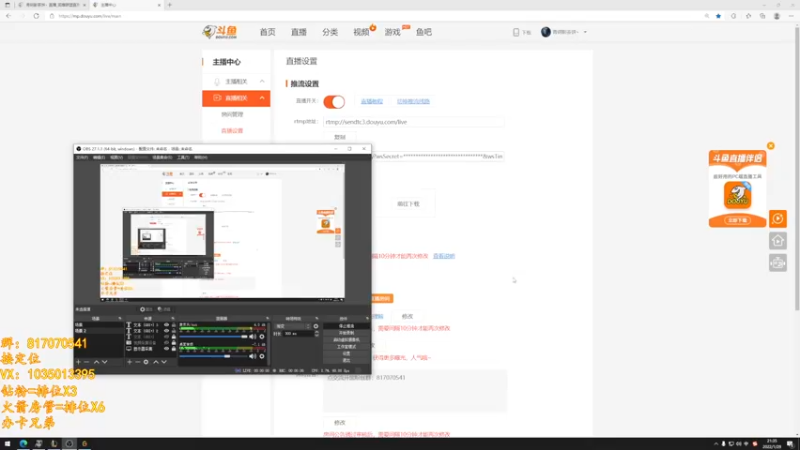Move scene down with arrow in OBS scenes
800x450 pixels.
(105, 362)
